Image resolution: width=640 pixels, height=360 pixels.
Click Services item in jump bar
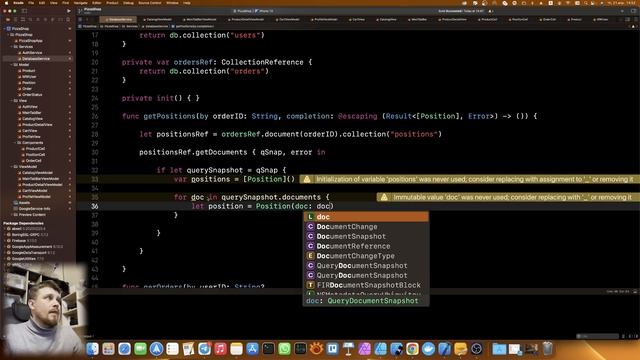pos(130,26)
